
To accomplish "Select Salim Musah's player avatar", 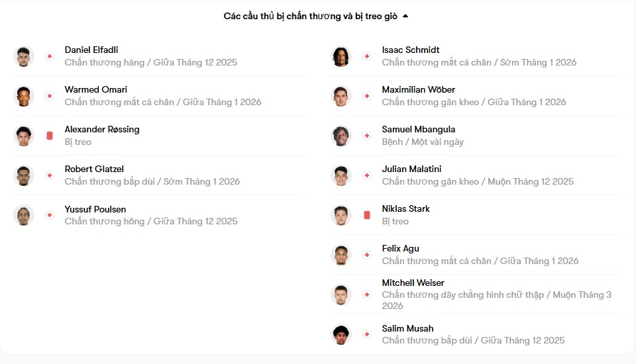I will [341, 334].
